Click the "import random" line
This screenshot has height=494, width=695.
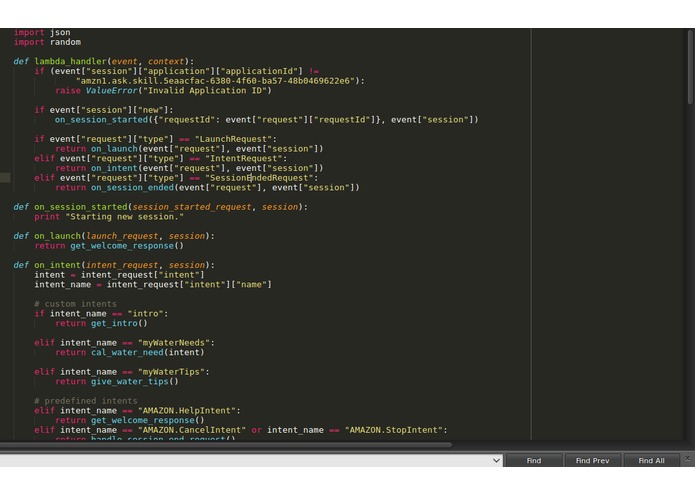click(47, 42)
